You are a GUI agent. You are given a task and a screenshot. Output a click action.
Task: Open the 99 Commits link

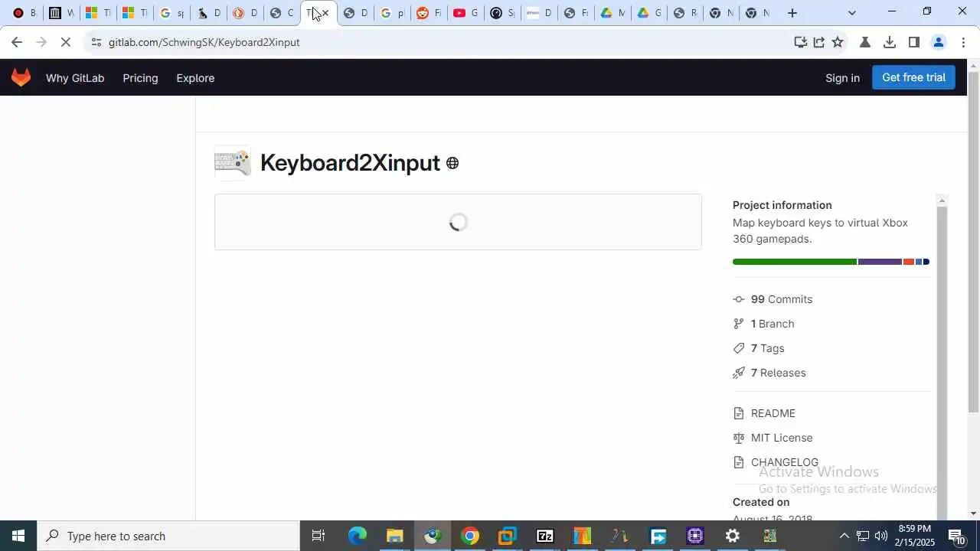coord(782,299)
